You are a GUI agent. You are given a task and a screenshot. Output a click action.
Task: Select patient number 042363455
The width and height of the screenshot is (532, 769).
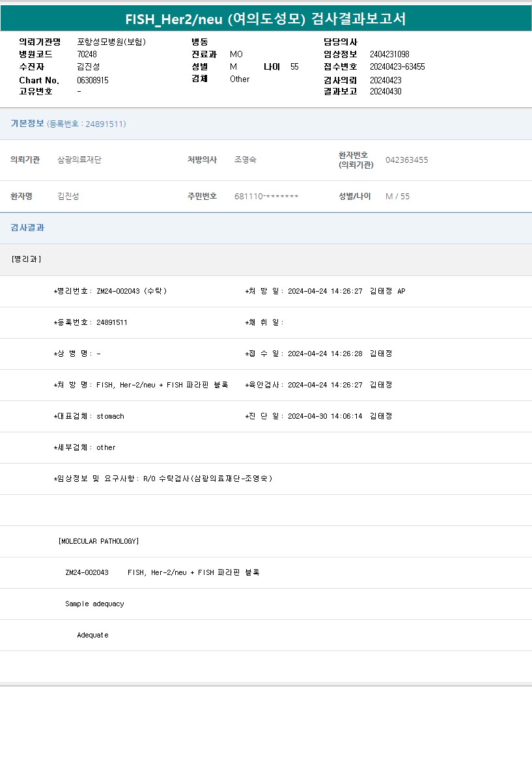[x=406, y=160]
